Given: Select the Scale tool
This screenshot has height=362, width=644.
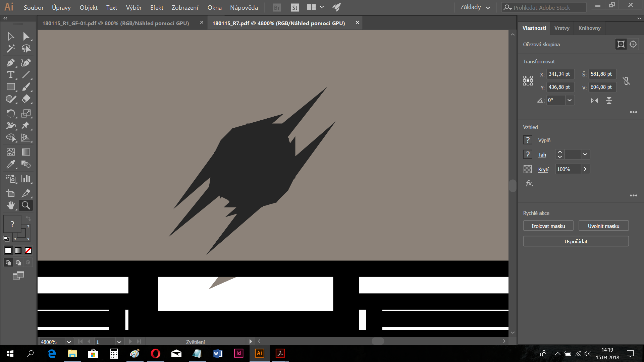Looking at the screenshot, I should coord(26,113).
